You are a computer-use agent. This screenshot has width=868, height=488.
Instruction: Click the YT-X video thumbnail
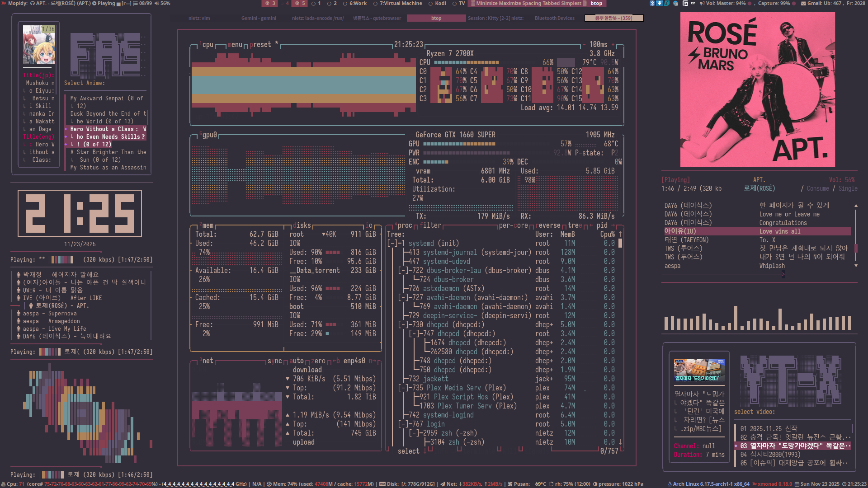pos(699,371)
